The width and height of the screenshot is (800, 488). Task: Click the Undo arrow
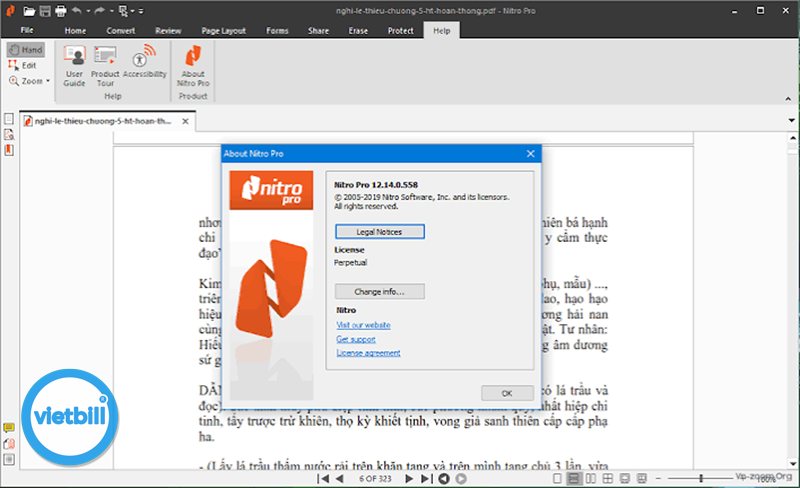77,10
